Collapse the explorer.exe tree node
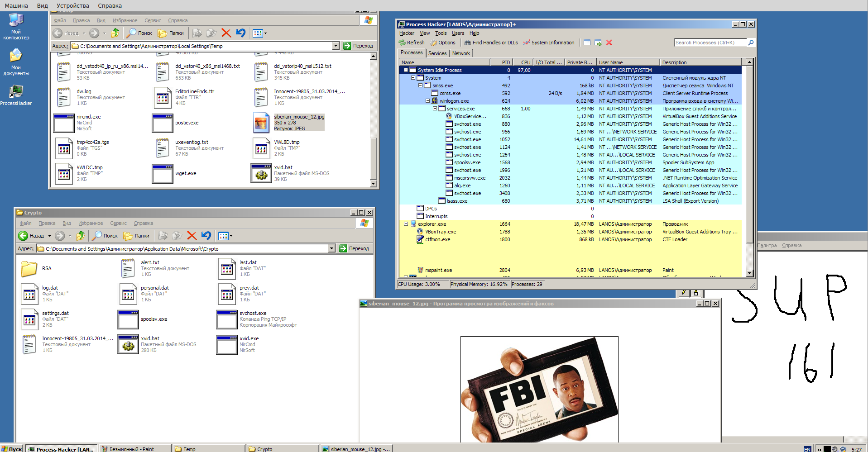This screenshot has width=868, height=452. (x=406, y=224)
